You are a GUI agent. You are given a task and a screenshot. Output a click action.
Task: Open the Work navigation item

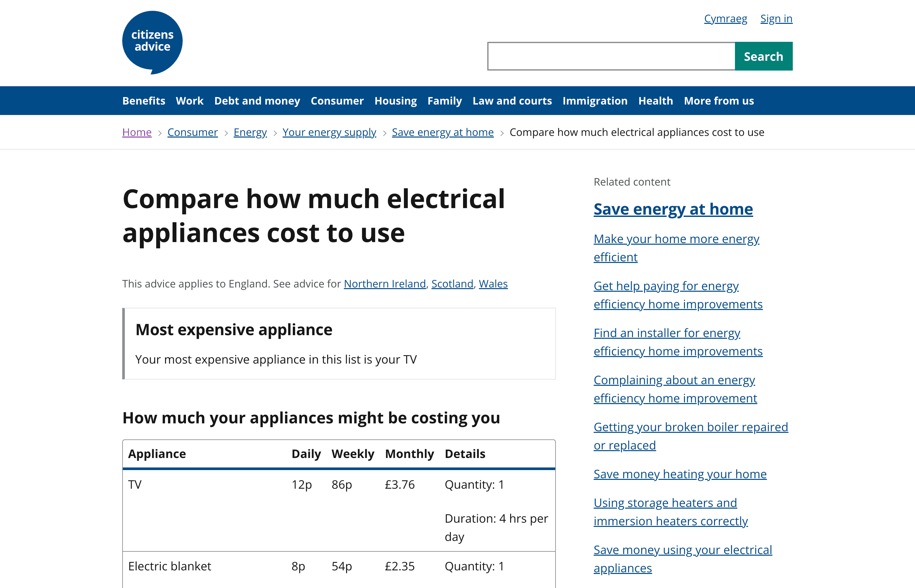(x=190, y=100)
